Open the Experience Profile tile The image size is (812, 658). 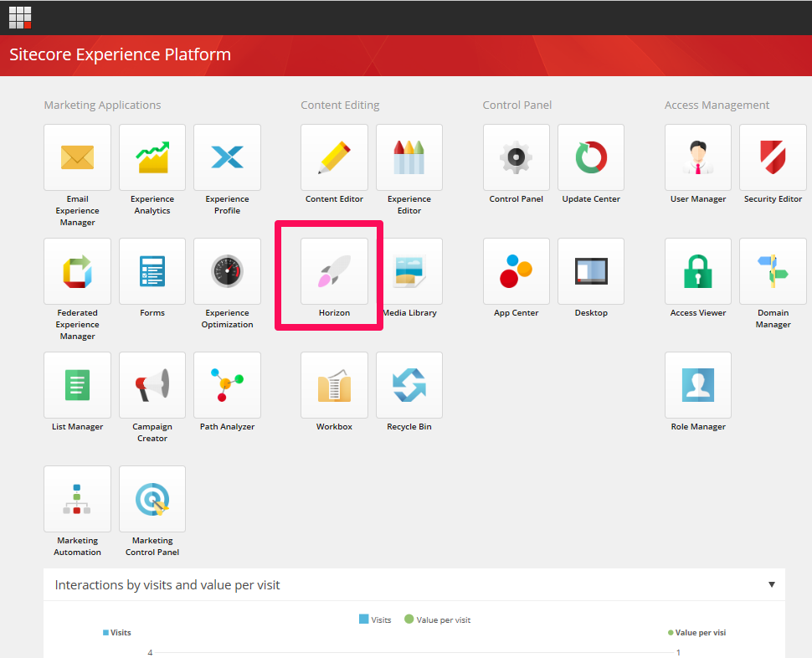click(x=227, y=157)
